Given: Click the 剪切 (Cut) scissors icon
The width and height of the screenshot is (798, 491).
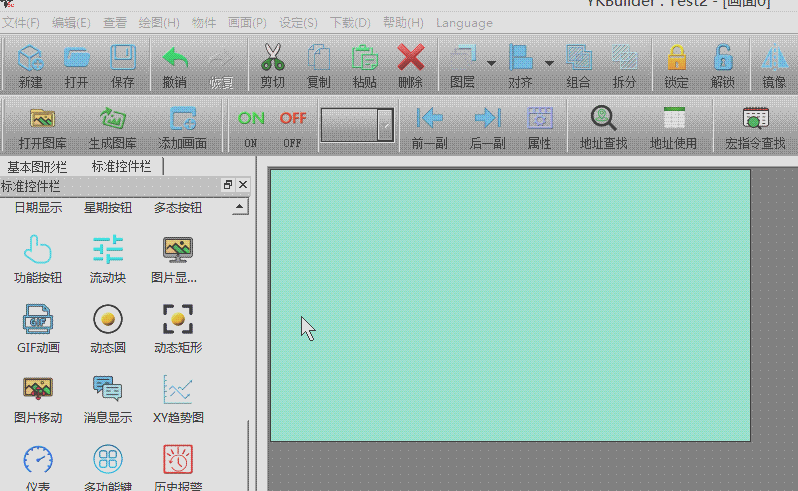Looking at the screenshot, I should tap(272, 60).
